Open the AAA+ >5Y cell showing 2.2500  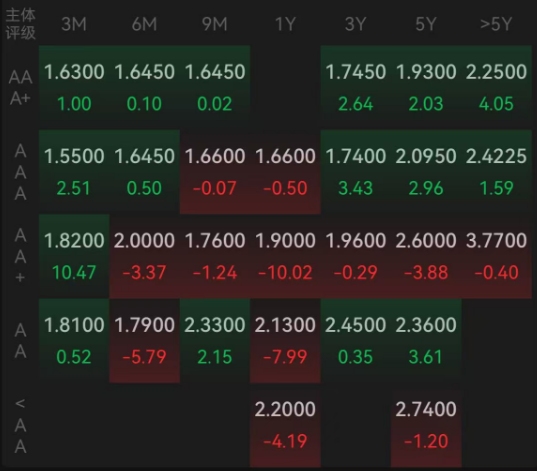[x=496, y=87]
